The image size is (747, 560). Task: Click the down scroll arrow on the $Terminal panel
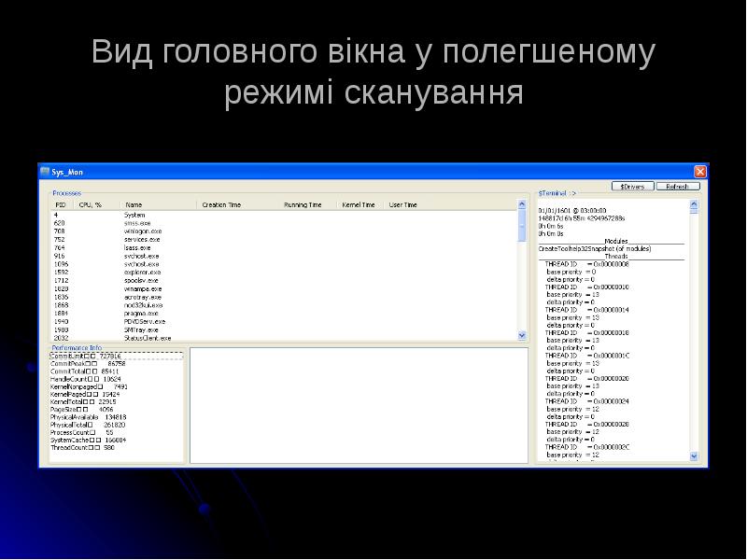(x=695, y=455)
